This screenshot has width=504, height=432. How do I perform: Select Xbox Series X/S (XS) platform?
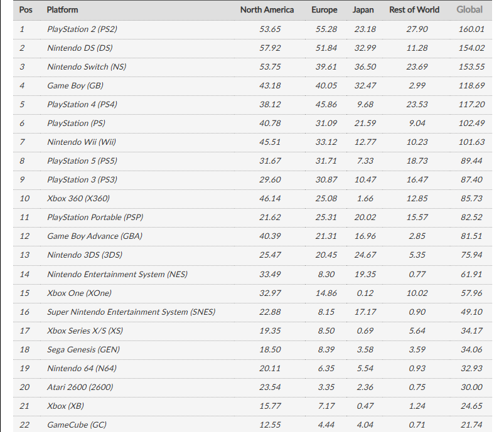[x=85, y=330]
